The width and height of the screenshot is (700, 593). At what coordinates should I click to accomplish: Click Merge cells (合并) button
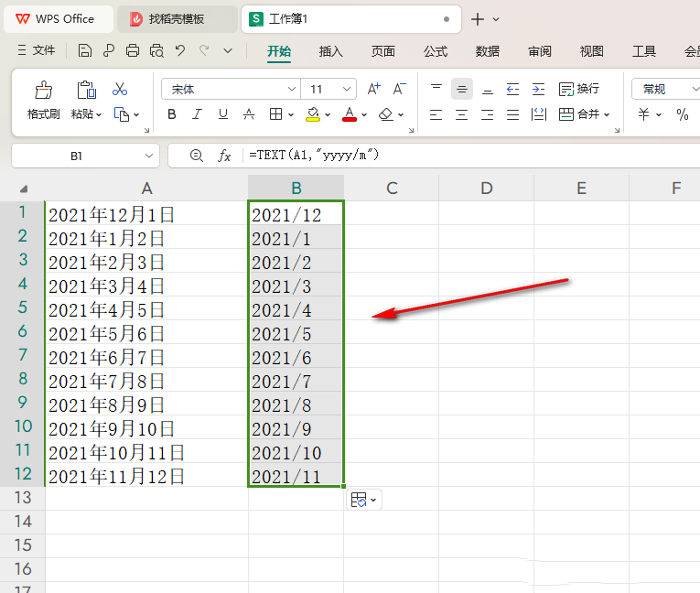click(579, 114)
